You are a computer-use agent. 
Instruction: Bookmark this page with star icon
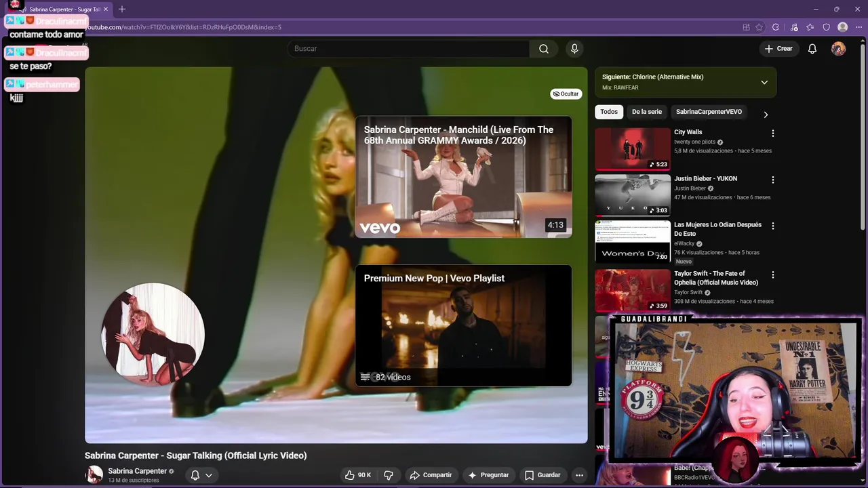tap(759, 27)
